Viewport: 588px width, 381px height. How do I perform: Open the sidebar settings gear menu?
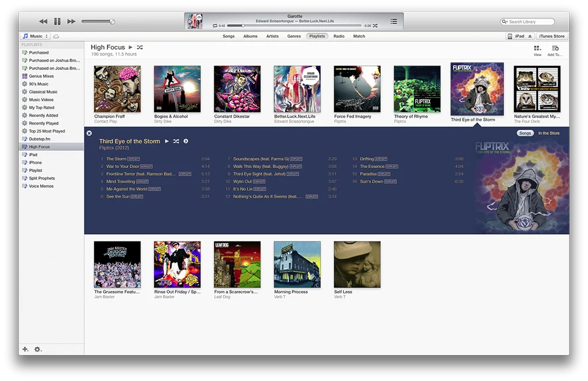tap(37, 349)
